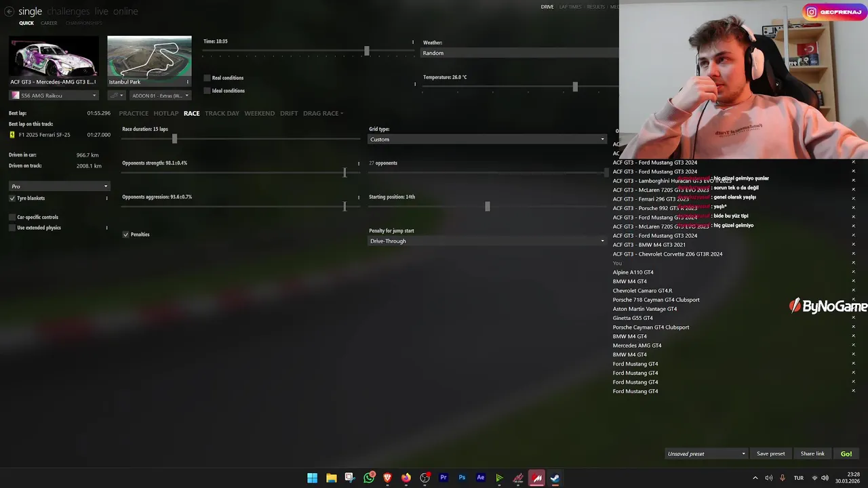868x488 pixels.
Task: Open the Weather Random dropdown
Action: pyautogui.click(x=520, y=53)
